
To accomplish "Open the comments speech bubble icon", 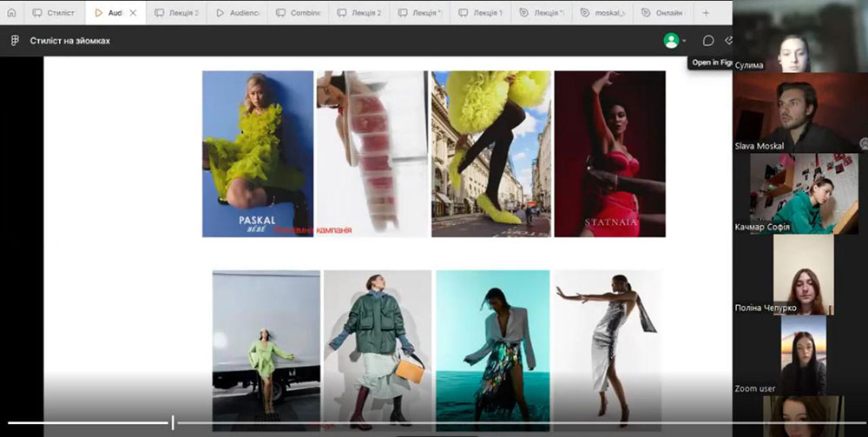I will (708, 41).
